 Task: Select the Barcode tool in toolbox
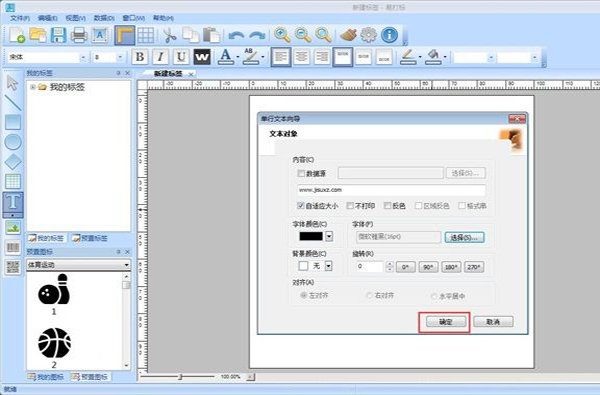coord(13,248)
